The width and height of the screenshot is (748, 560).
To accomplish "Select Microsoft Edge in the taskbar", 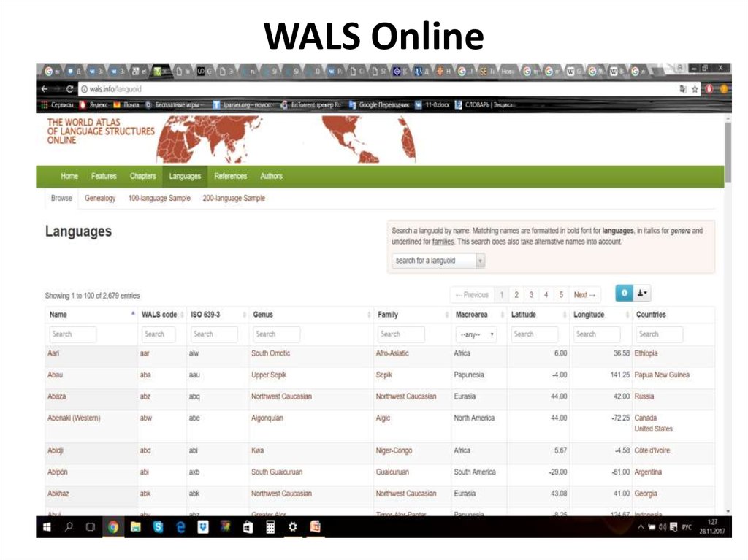I will coord(180,526).
